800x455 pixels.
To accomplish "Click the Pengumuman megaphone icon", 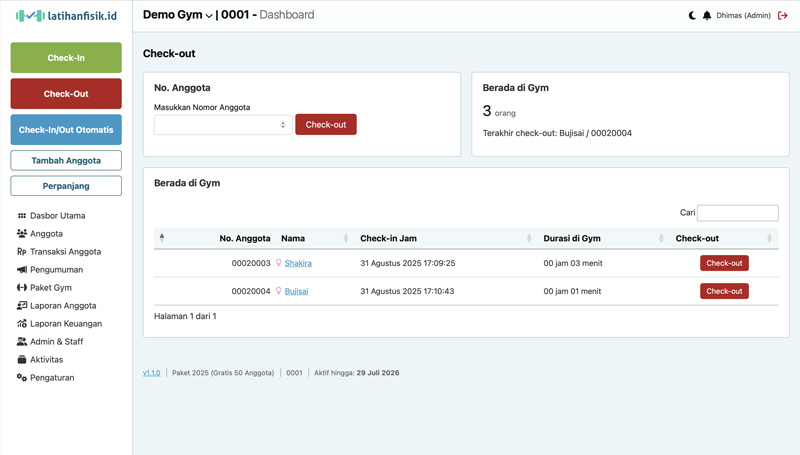I will (22, 270).
